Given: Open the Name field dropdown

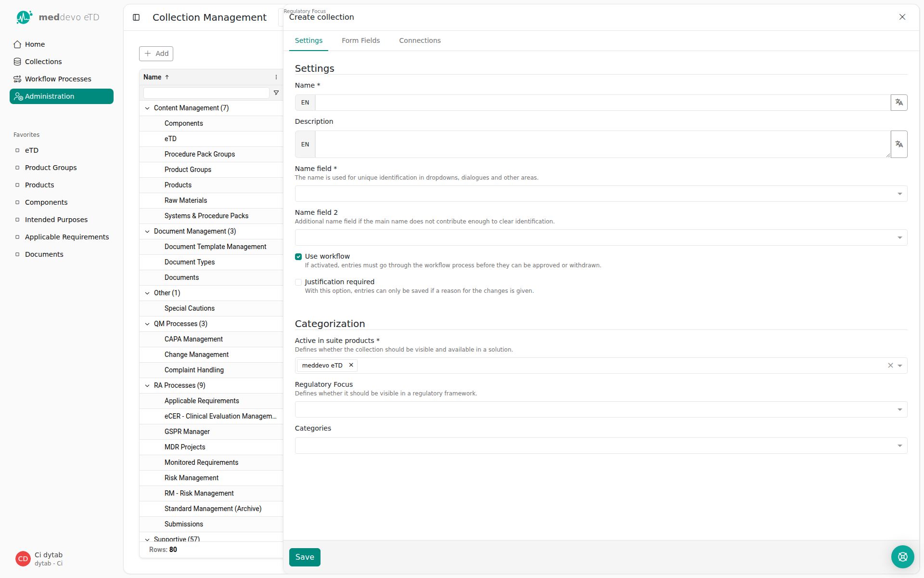Looking at the screenshot, I should [x=601, y=194].
